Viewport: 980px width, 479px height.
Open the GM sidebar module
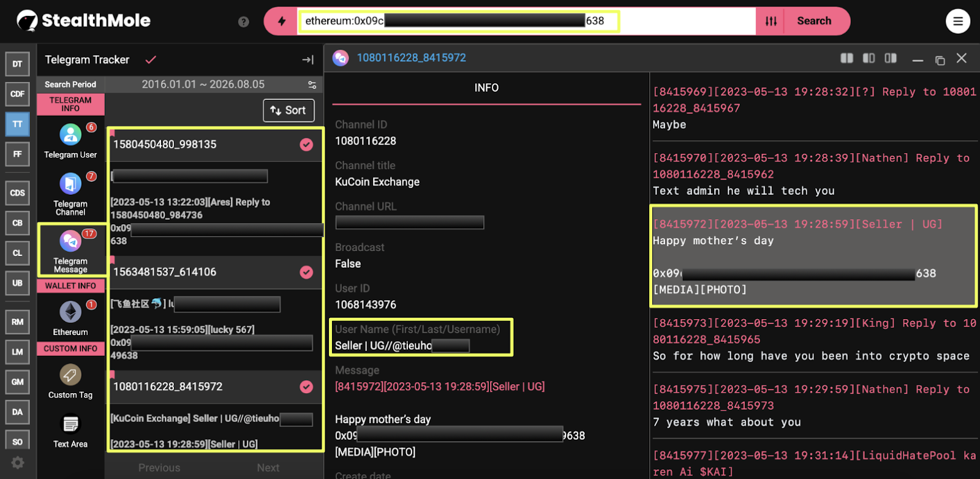tap(17, 382)
